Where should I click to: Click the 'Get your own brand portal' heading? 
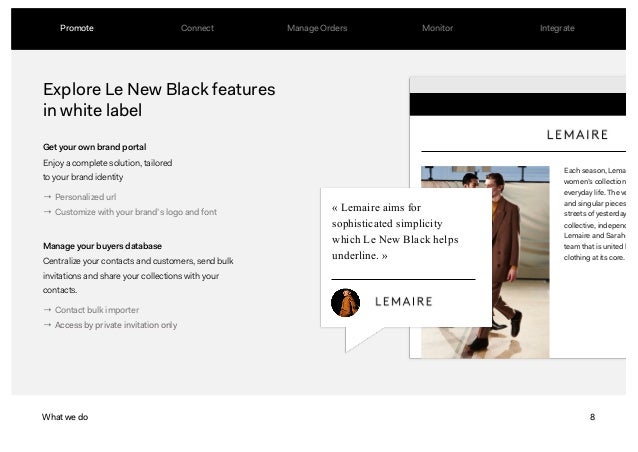pos(94,147)
